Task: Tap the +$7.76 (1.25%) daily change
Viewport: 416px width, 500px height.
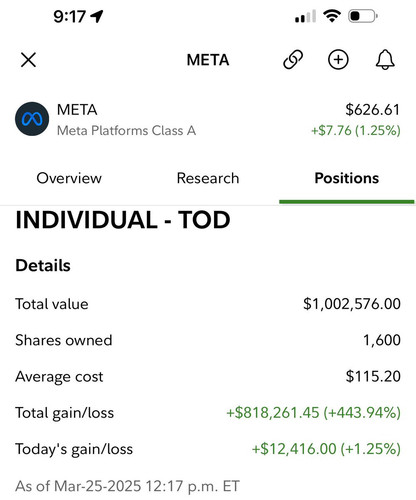Action: point(356,130)
